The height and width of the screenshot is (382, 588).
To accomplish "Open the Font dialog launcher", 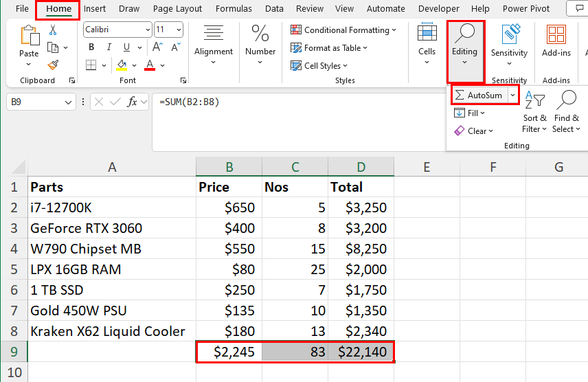I will point(183,80).
